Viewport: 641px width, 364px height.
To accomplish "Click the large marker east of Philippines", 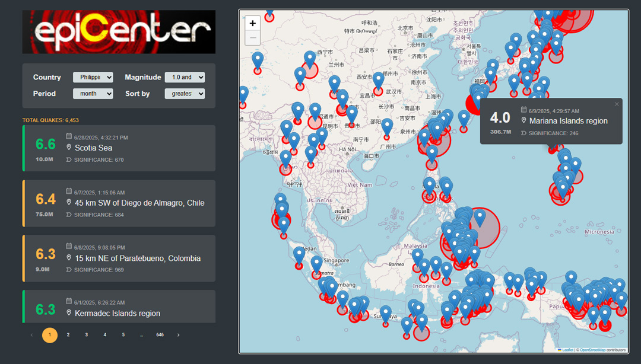I will click(480, 218).
